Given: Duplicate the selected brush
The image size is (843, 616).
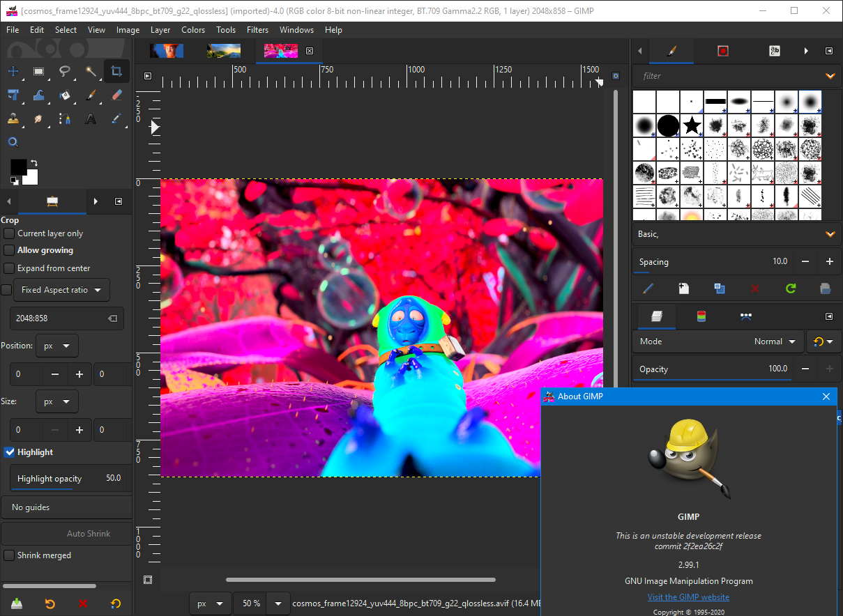Looking at the screenshot, I should point(719,288).
